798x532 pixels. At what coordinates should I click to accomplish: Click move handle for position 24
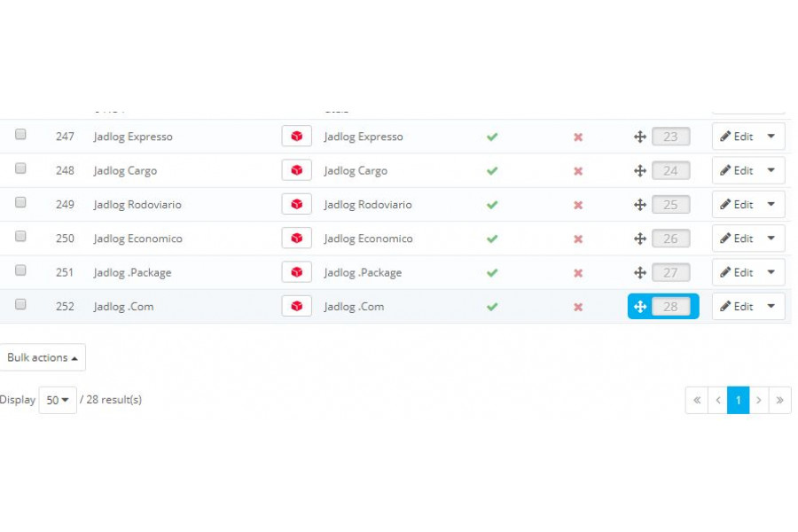tap(640, 170)
